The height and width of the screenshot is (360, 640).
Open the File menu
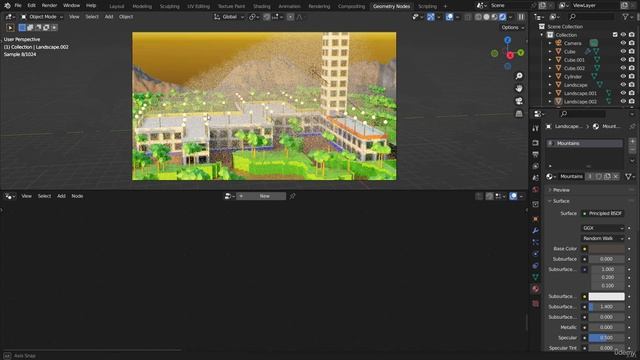(x=18, y=6)
